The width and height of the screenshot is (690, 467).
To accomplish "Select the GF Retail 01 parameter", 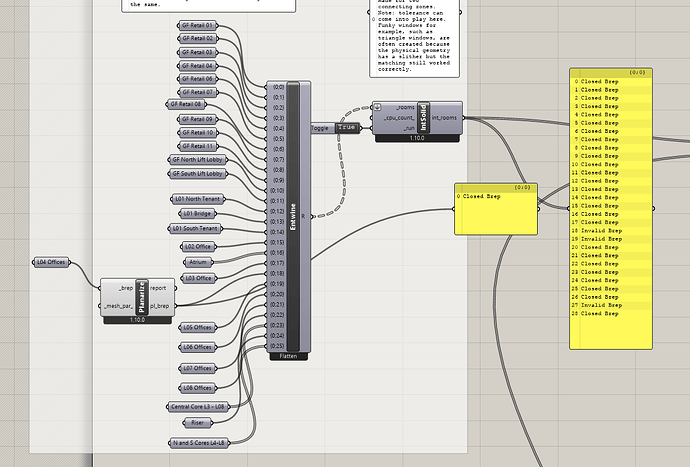I will [x=198, y=26].
